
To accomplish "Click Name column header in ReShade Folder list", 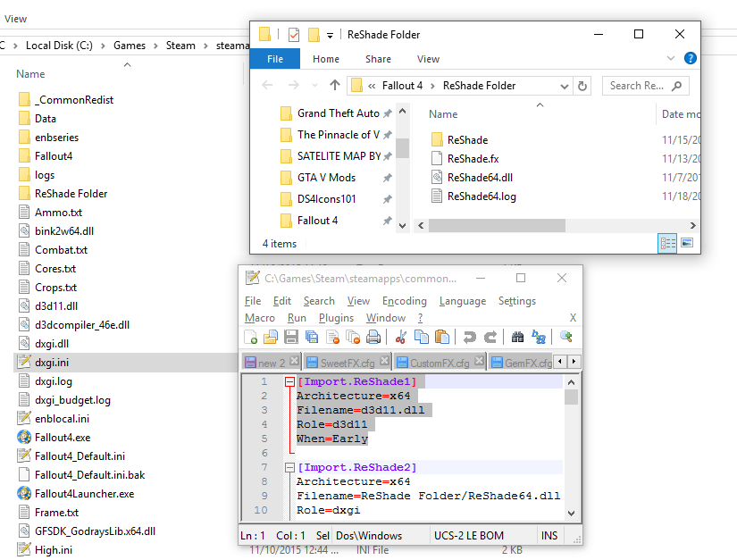I will coord(443,114).
